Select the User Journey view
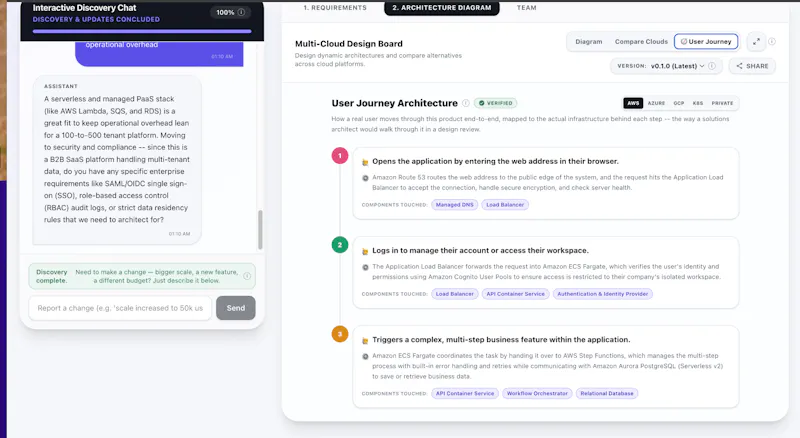 click(x=706, y=41)
